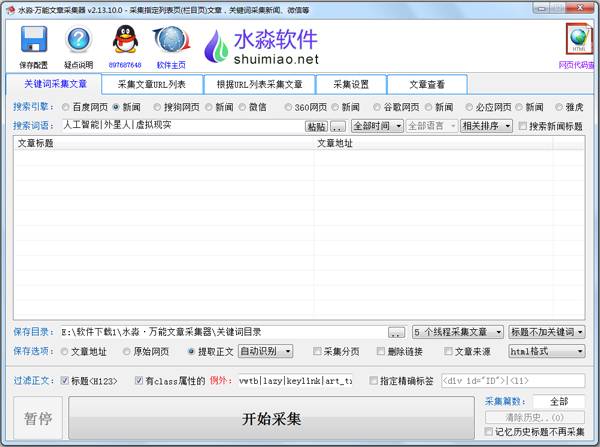
Task: Click the 文章地址 column header
Action: (433, 144)
